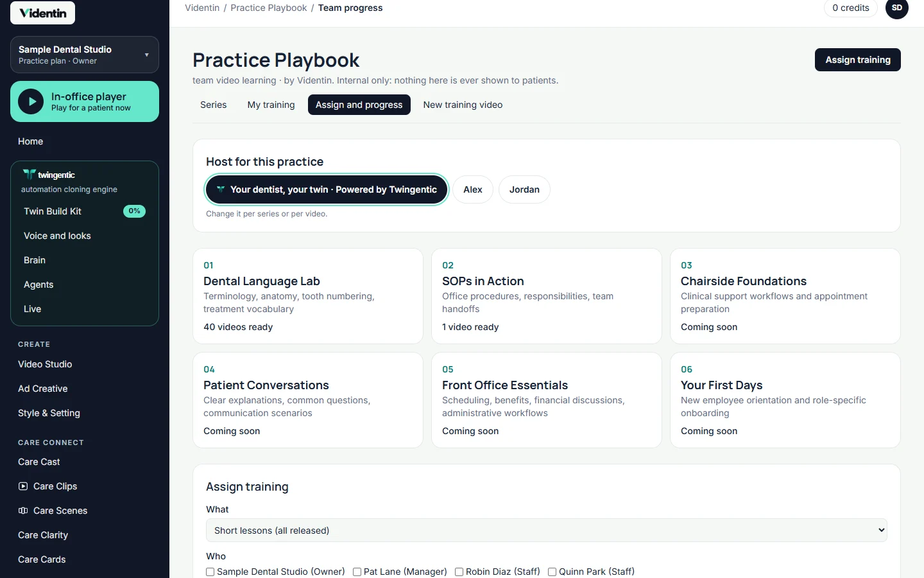Click the Assign training button
Screen dimensions: 924x578
coord(858,60)
